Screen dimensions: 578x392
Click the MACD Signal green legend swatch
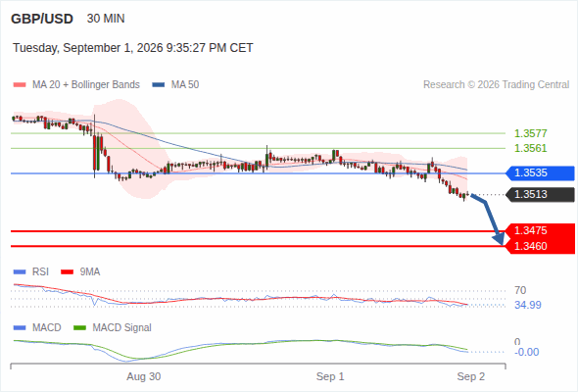79,328
